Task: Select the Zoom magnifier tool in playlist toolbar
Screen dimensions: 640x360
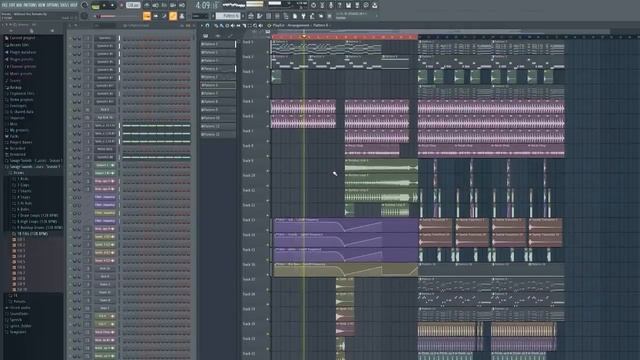Action: 256,25
